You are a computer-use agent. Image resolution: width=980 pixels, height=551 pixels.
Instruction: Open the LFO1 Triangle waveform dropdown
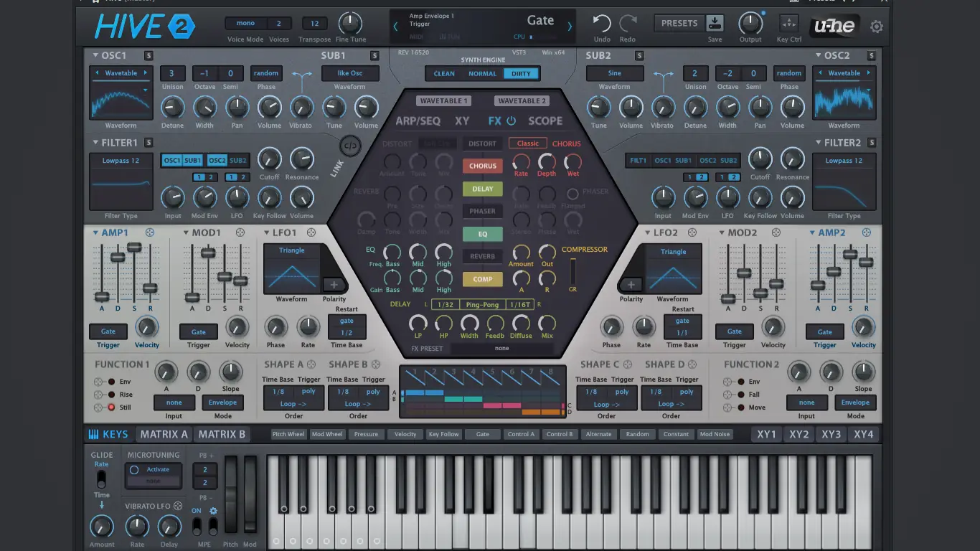(x=292, y=250)
